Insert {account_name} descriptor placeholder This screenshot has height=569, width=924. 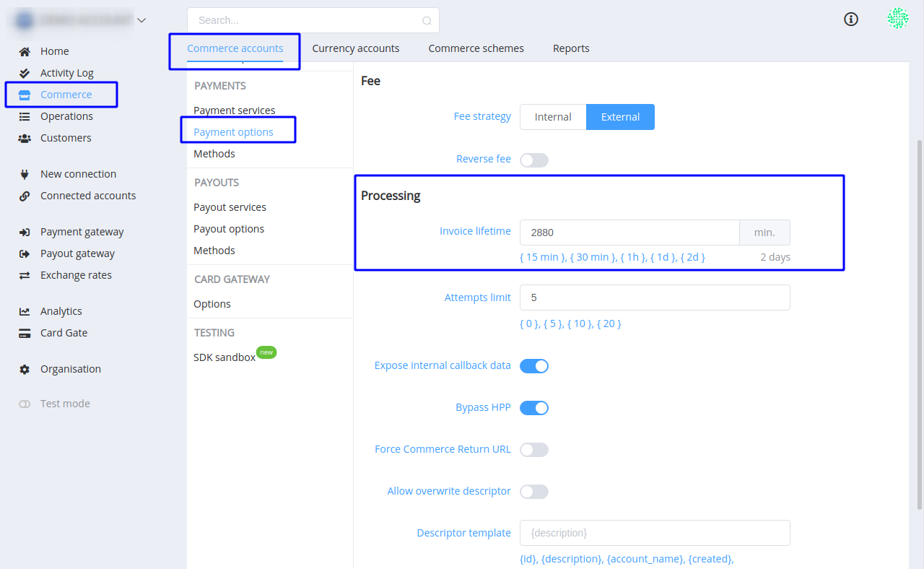tap(645, 559)
